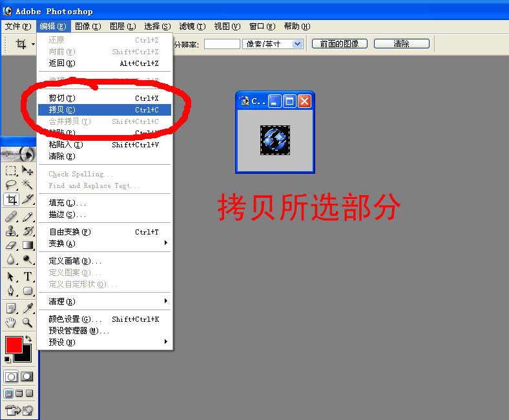Click the Adobe Online toolbox header image

[18, 154]
